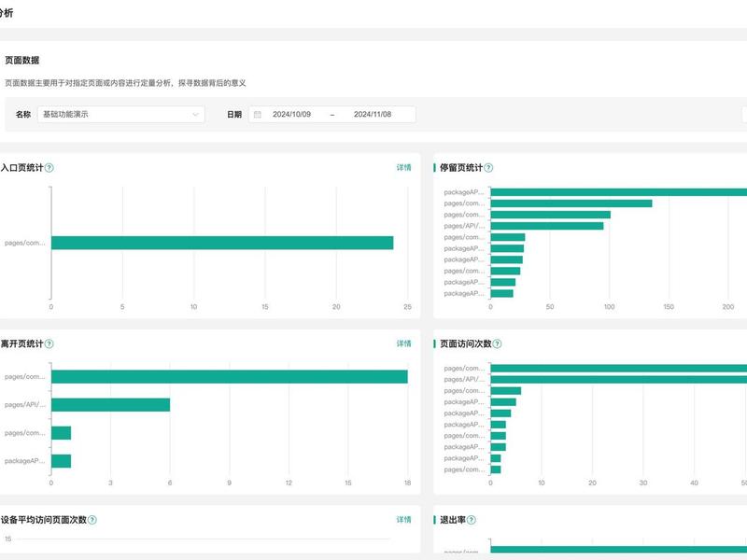
Task: Open 详情 link for 设备平均访问页面次数
Action: (403, 520)
